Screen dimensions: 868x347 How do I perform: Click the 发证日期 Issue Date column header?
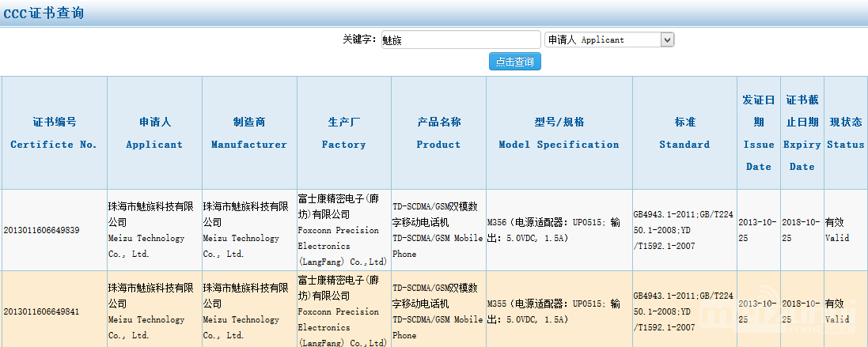point(758,133)
